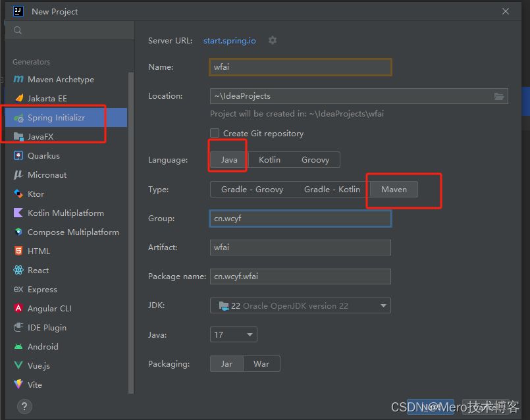Click the generators list scrollbar
Screen dimensions: 530x420
tap(131, 233)
